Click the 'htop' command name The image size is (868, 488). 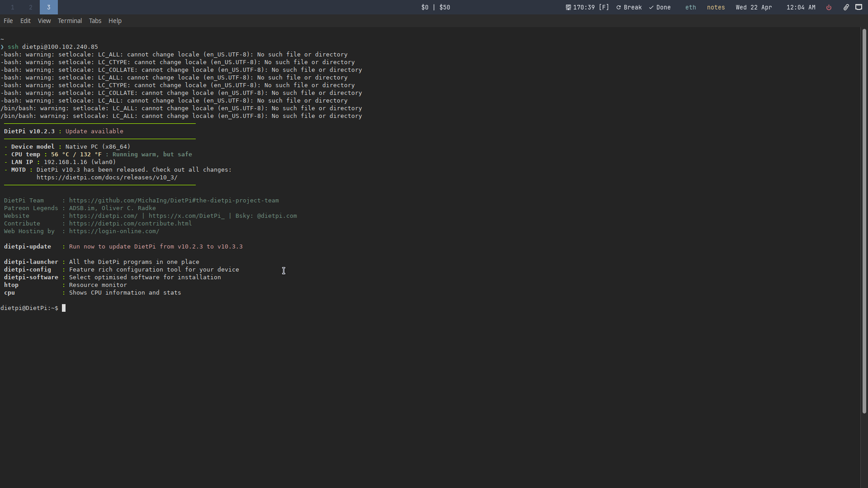(x=11, y=285)
